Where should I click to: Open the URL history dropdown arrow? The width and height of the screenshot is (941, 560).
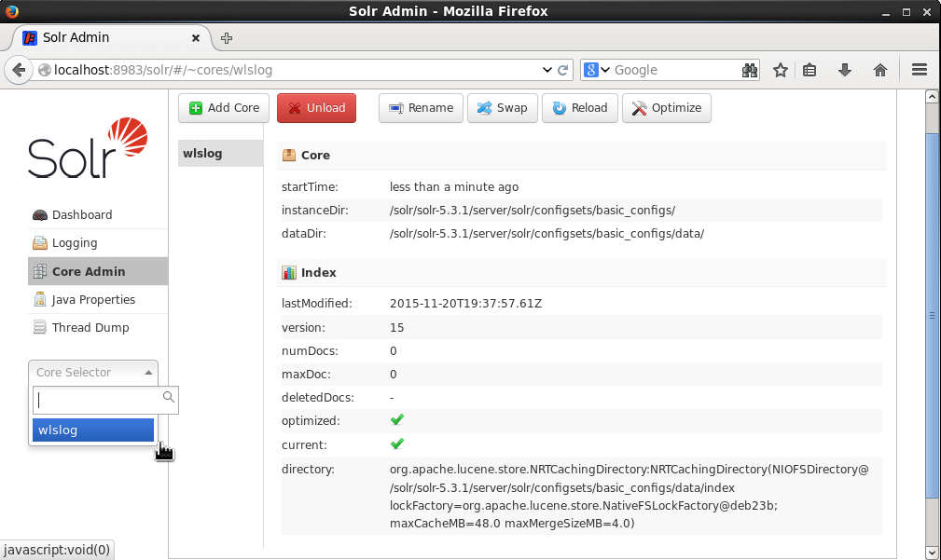click(x=547, y=70)
